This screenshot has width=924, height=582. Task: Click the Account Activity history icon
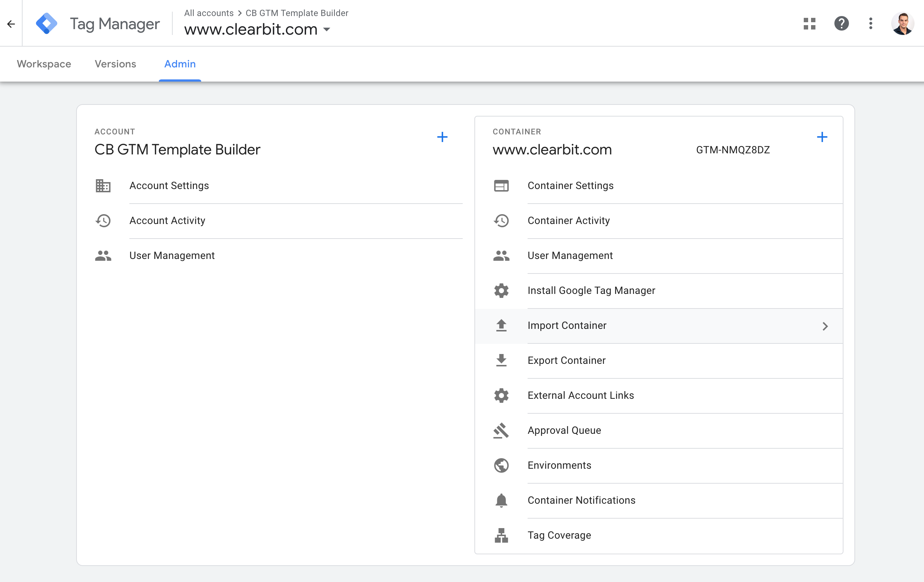(103, 221)
